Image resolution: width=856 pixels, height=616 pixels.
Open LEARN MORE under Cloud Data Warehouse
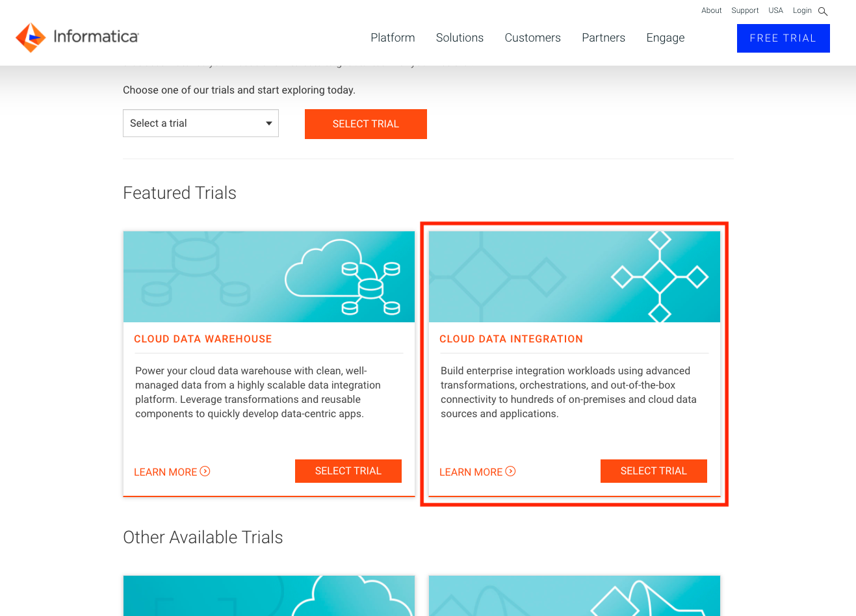(166, 472)
